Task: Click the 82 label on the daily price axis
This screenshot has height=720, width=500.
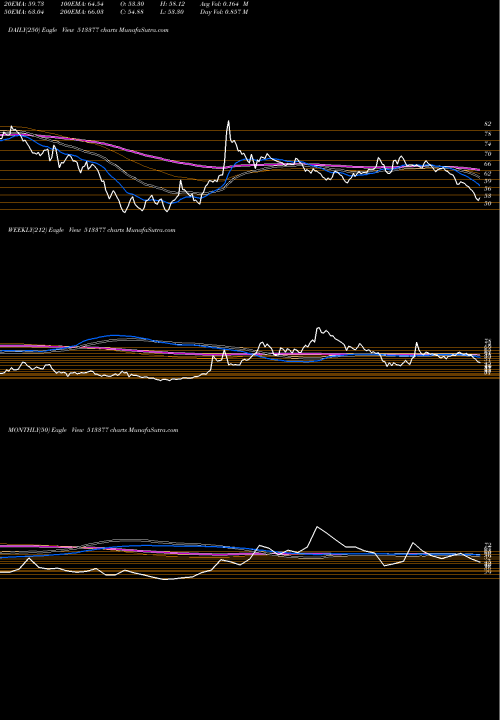Action: [488, 124]
